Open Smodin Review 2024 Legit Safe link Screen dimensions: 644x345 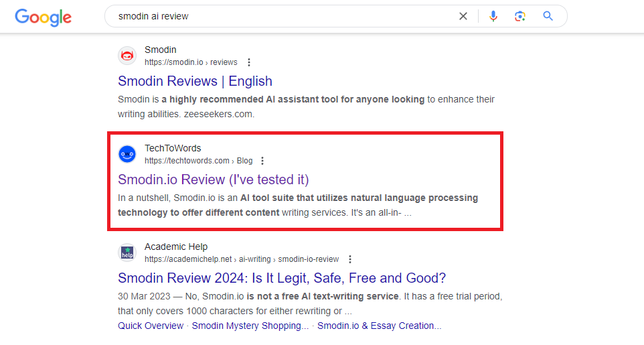tap(282, 278)
